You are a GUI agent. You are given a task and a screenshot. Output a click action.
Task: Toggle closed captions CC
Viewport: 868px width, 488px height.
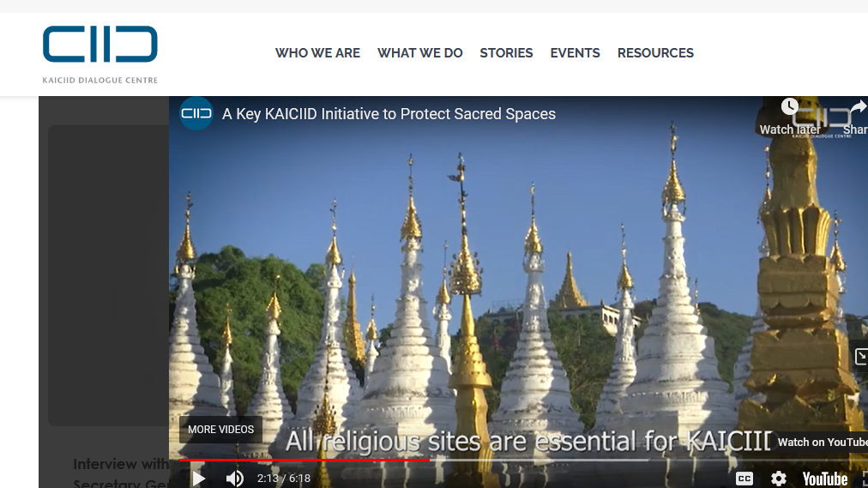point(744,479)
